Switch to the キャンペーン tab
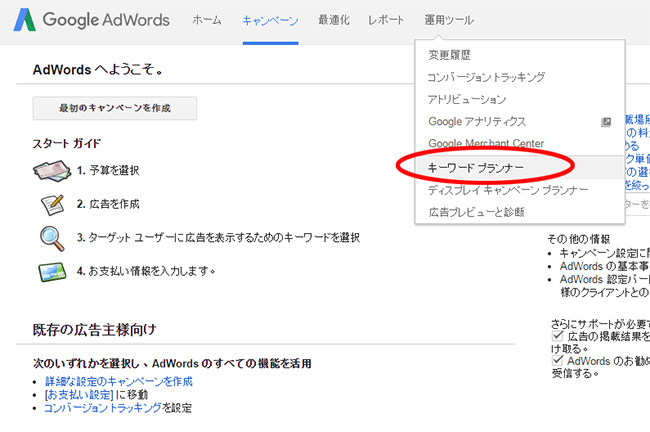The image size is (650, 432). (270, 20)
